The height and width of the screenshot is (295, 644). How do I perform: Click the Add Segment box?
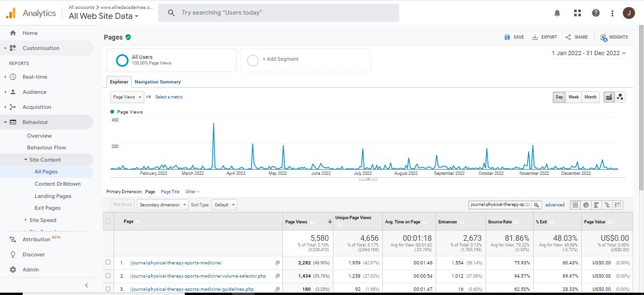tap(305, 60)
